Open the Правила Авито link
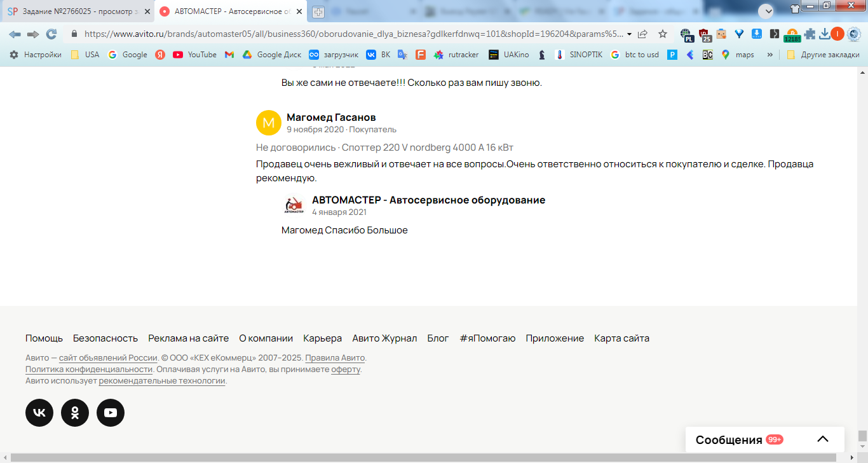Screen dimensions: 868x463 (335, 357)
